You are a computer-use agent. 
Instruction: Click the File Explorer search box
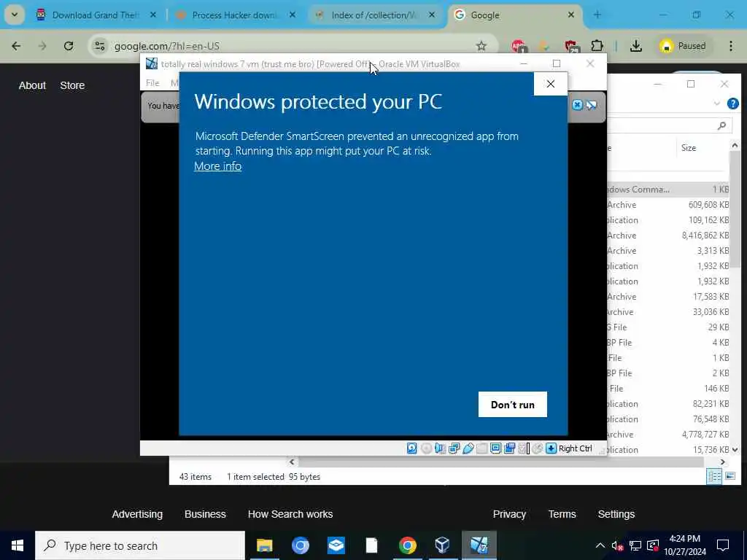pyautogui.click(x=670, y=125)
